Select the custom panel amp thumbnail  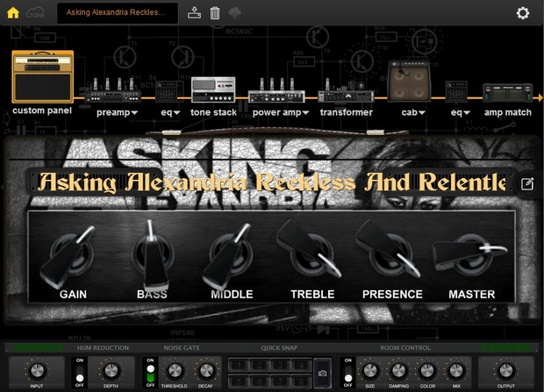tap(43, 76)
